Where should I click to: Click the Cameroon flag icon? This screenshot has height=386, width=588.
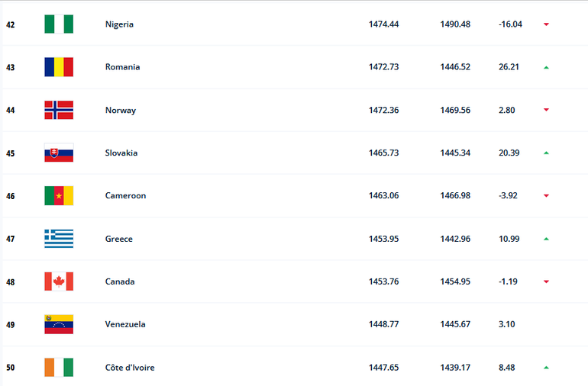pyautogui.click(x=59, y=196)
